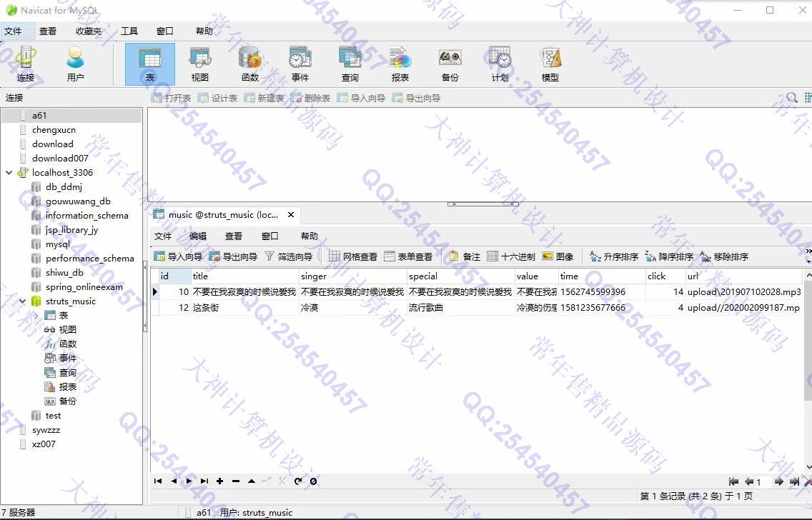This screenshot has height=520, width=812.
Task: Open the 计划 schedule icon
Action: pyautogui.click(x=500, y=64)
